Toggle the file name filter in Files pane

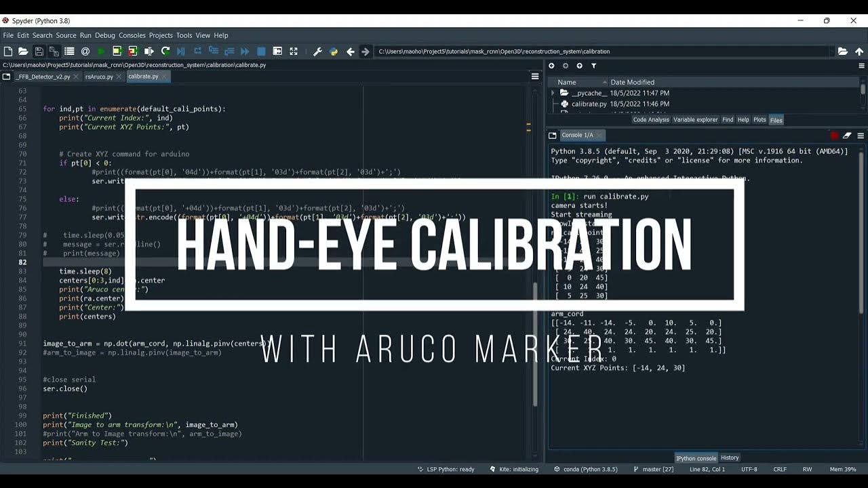point(593,66)
